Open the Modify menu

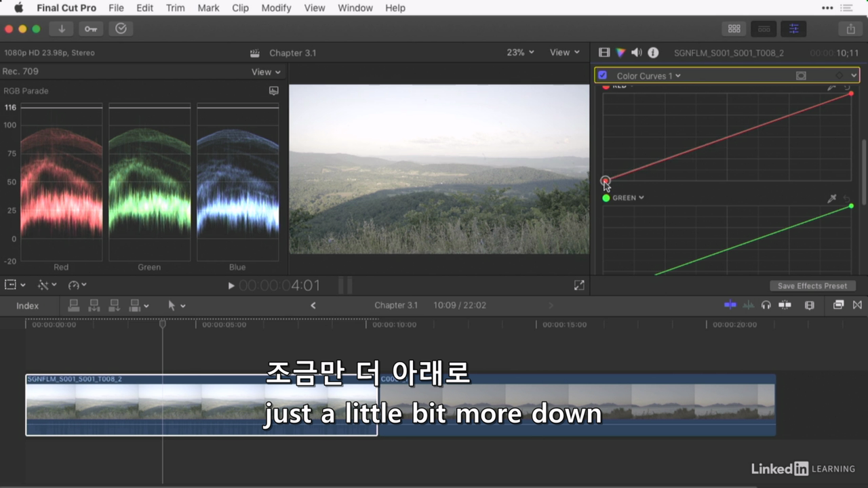[276, 8]
